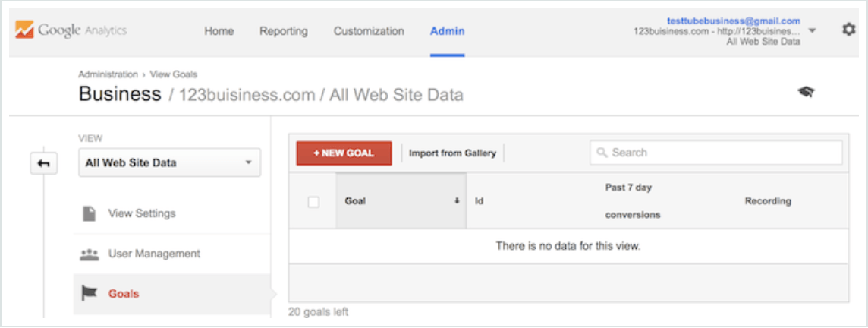This screenshot has height=328, width=868.
Task: Click the graduation cap education icon
Action: [805, 92]
